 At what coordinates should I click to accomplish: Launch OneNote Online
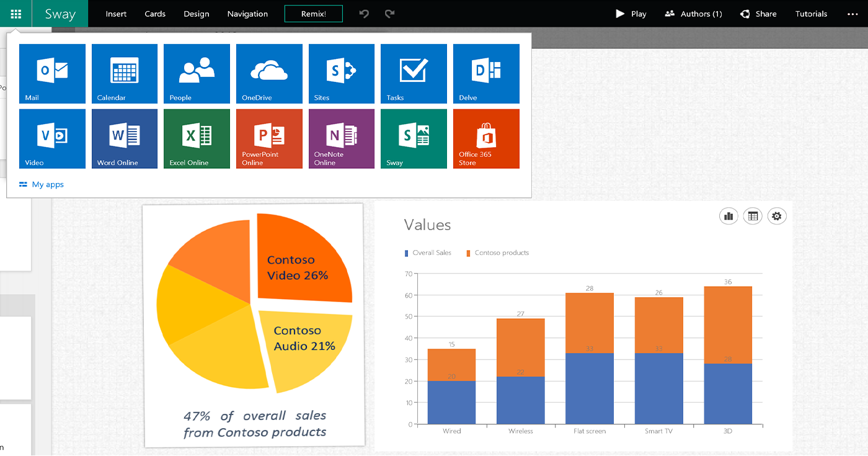(341, 138)
